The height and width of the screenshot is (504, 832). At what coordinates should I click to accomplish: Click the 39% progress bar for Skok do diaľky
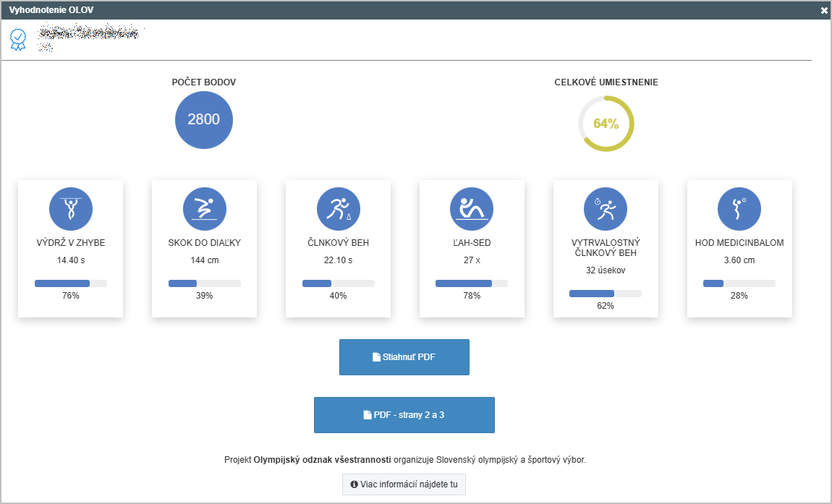tap(204, 283)
